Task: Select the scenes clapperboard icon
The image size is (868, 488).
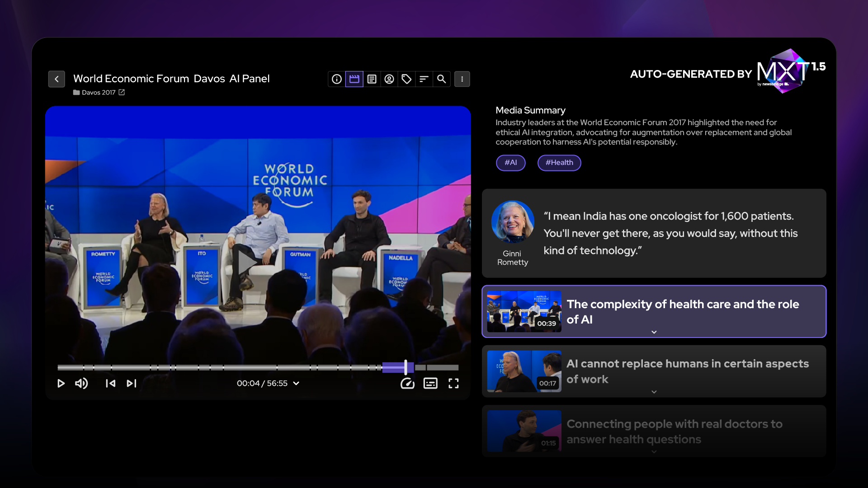Action: 354,79
